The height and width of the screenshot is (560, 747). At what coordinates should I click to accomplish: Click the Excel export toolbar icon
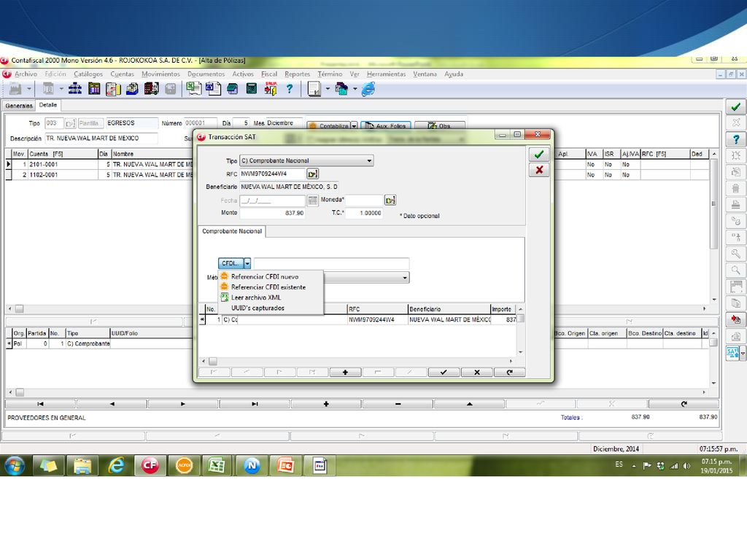pyautogui.click(x=193, y=88)
